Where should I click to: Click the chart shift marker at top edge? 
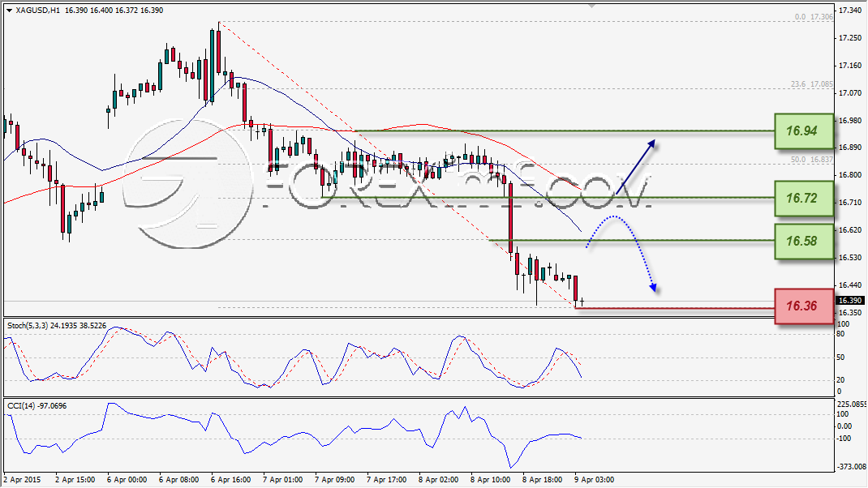(x=591, y=6)
